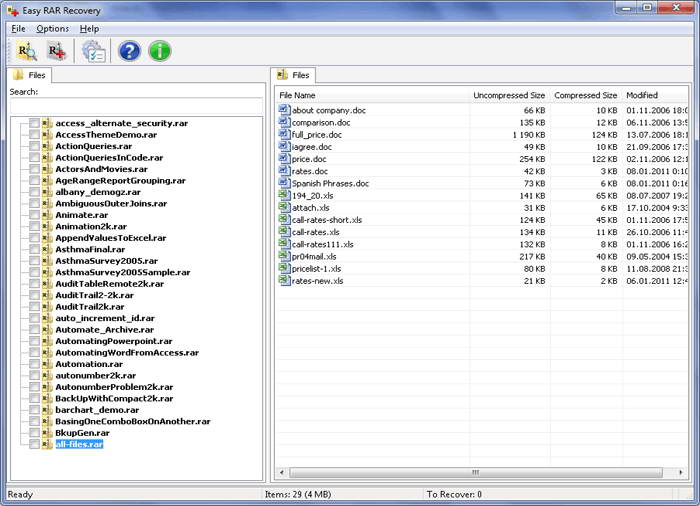Enable the checkbox for AsthmaFinal.rar
This screenshot has height=506, width=700.
pyautogui.click(x=34, y=249)
